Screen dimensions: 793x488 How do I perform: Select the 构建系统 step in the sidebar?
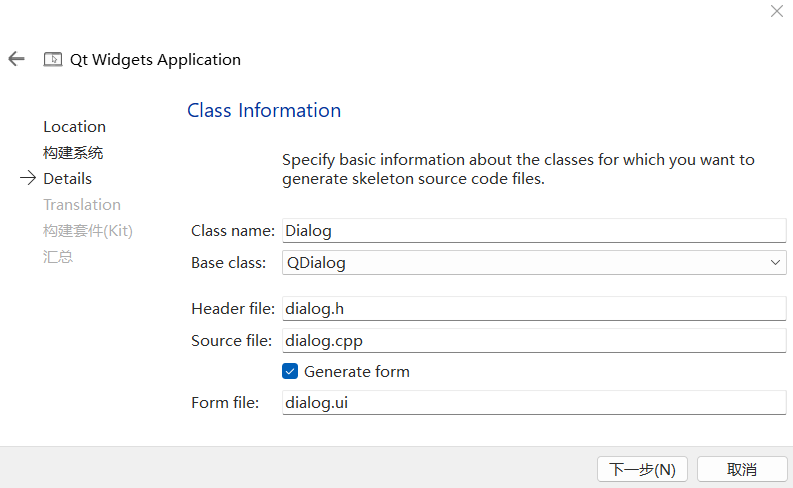point(73,153)
